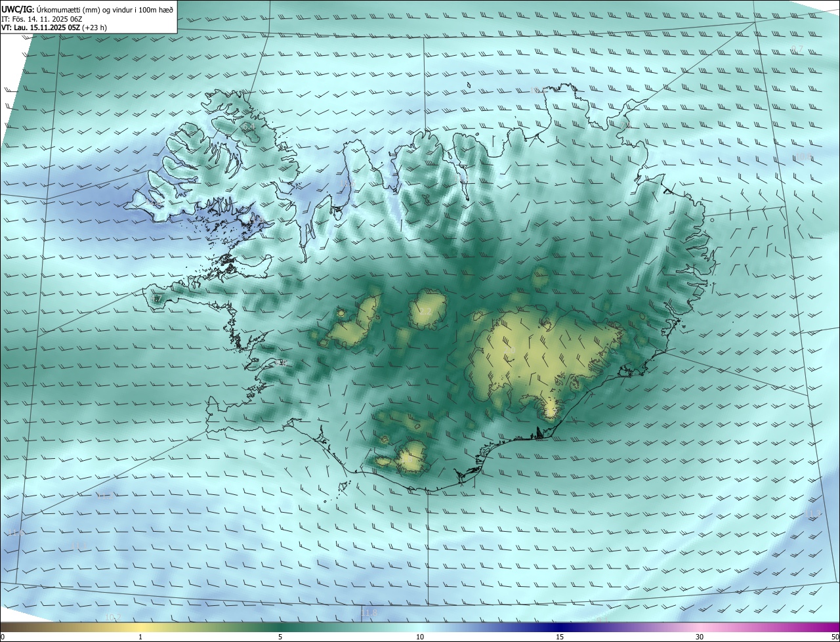Image resolution: width=840 pixels, height=642 pixels.
Task: Click the 1 tick label on the color scale
Action: point(140,637)
